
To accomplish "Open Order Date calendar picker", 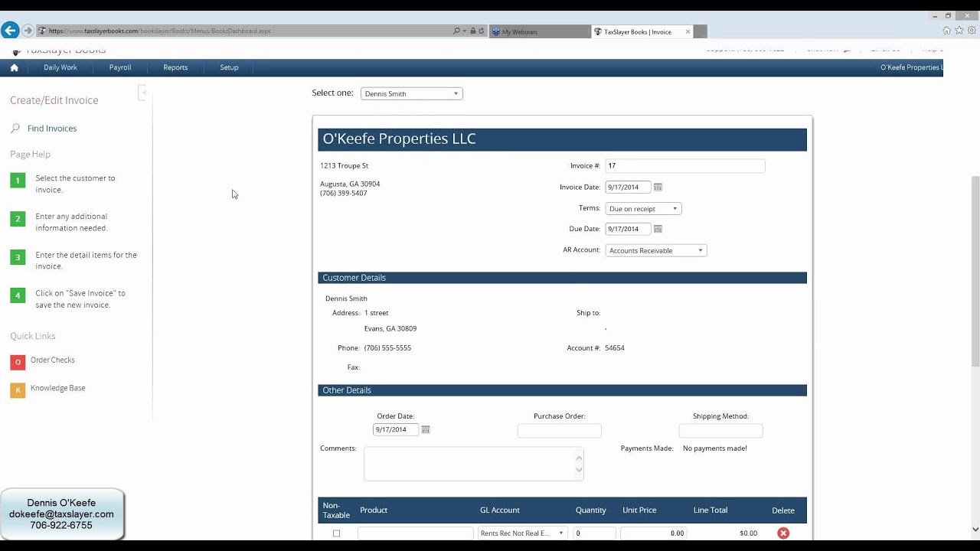I will (x=426, y=430).
